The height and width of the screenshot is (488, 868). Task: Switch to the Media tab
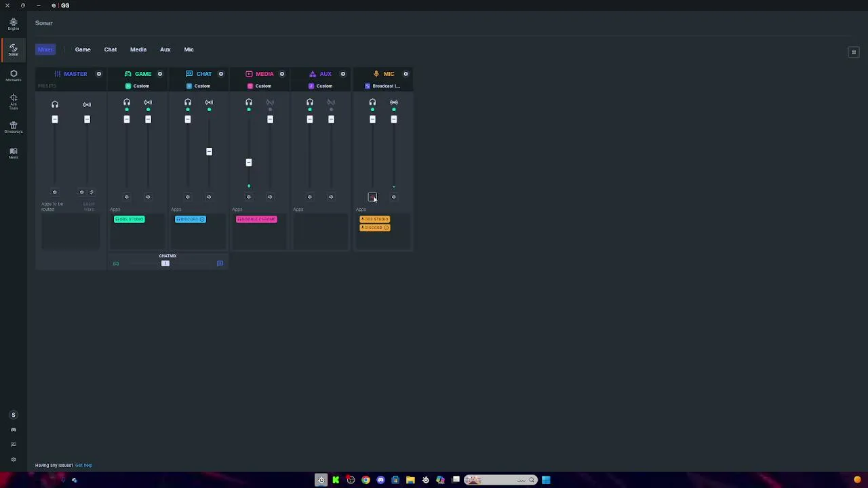[x=138, y=49]
